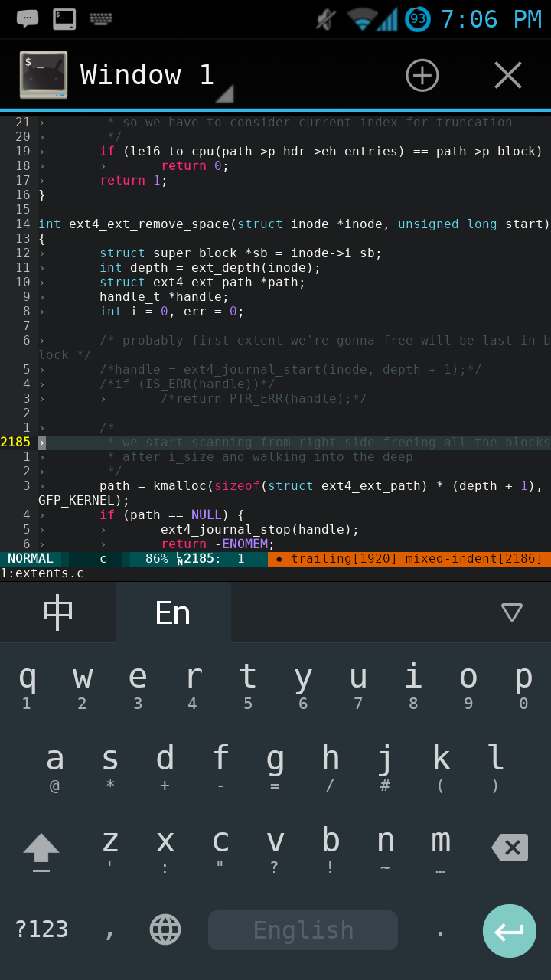
Task: Tap the 86% file position indicator
Action: (157, 559)
